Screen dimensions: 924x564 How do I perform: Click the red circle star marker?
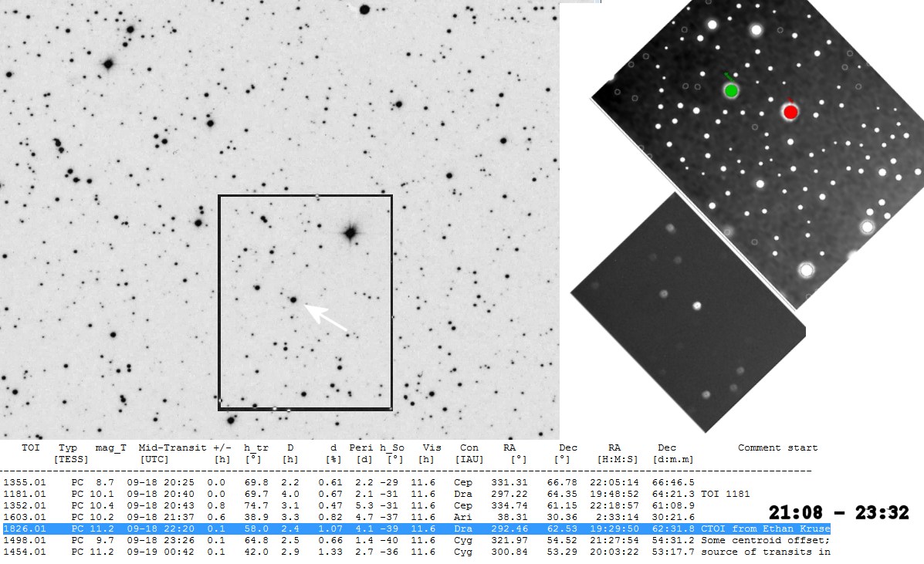click(x=790, y=112)
